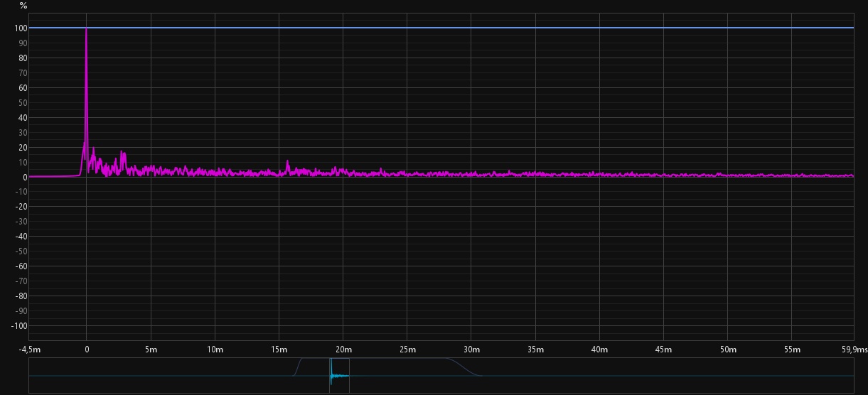The image size is (868, 395).
Task: Click the -4,5m label on time axis
Action: (28, 350)
